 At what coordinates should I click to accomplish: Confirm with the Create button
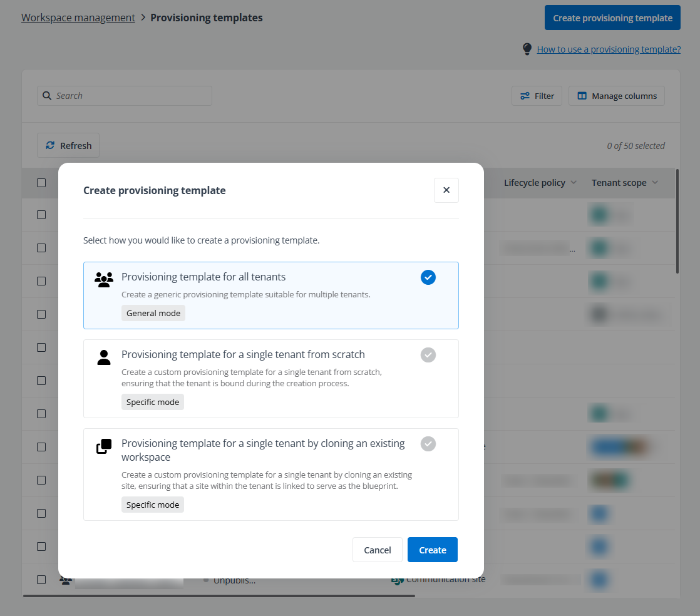point(432,550)
